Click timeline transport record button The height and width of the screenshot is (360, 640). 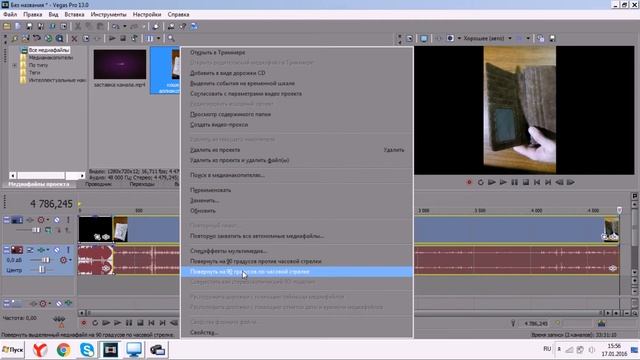click(84, 323)
